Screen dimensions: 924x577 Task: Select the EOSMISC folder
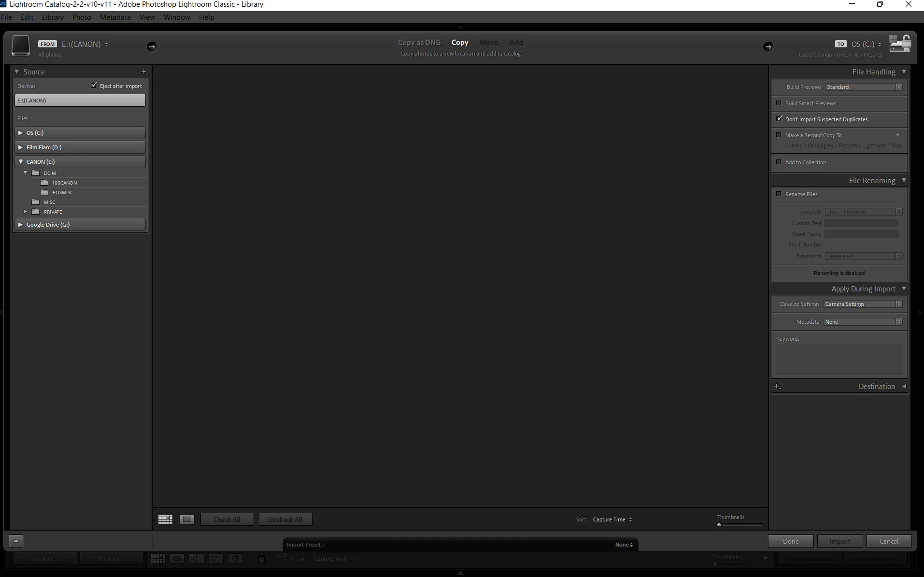tap(63, 192)
